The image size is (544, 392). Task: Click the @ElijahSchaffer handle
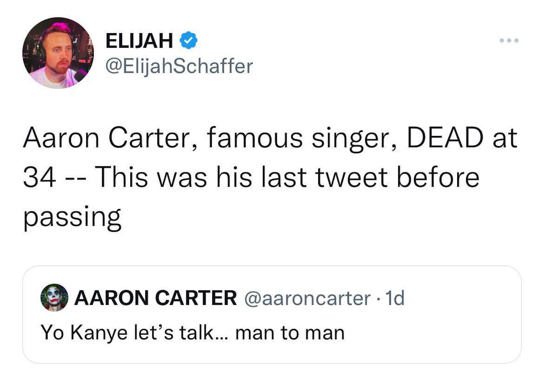(x=179, y=66)
